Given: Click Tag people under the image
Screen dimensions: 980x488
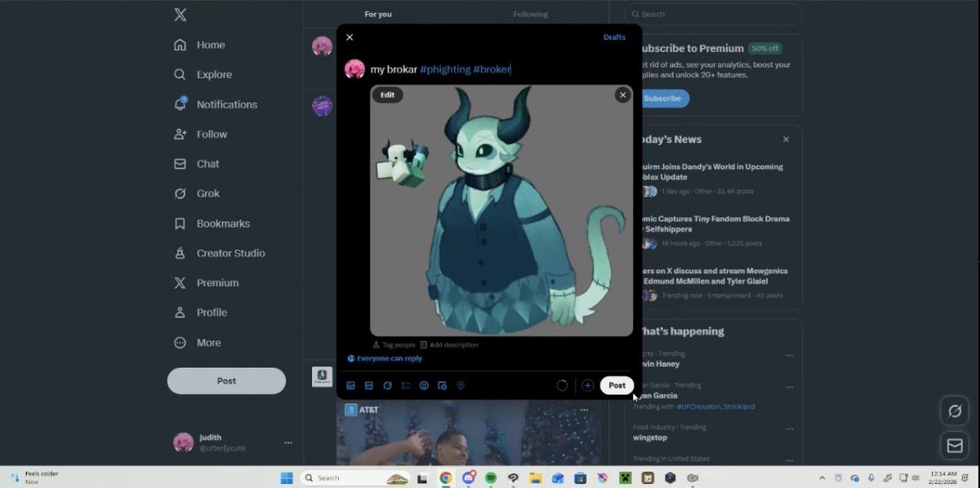Looking at the screenshot, I should click(394, 345).
